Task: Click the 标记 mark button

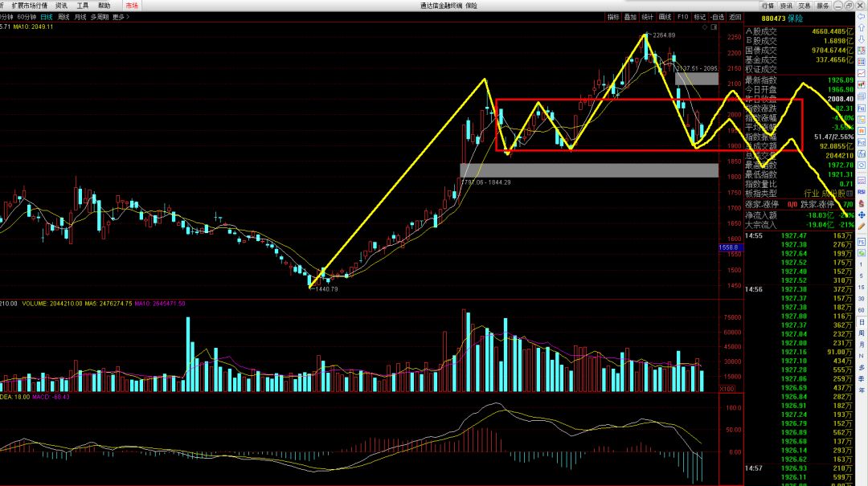Action: click(x=700, y=17)
